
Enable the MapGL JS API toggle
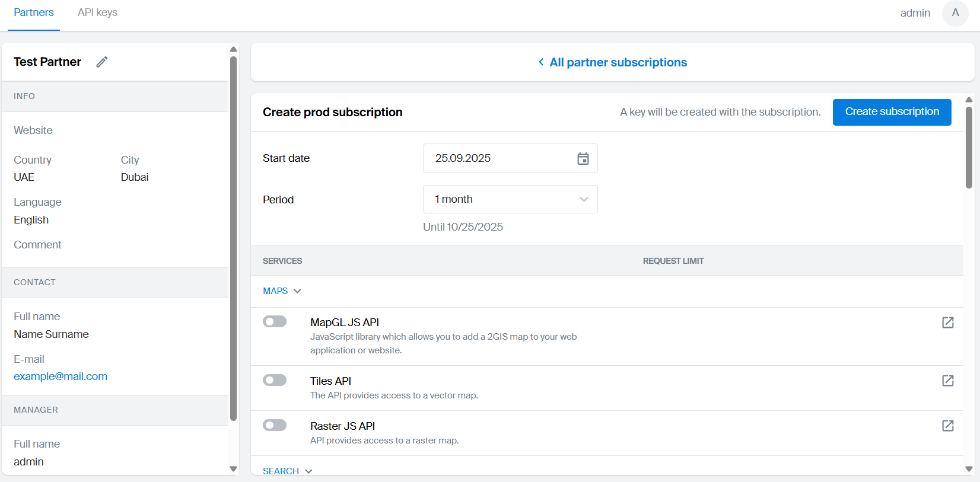pos(275,321)
